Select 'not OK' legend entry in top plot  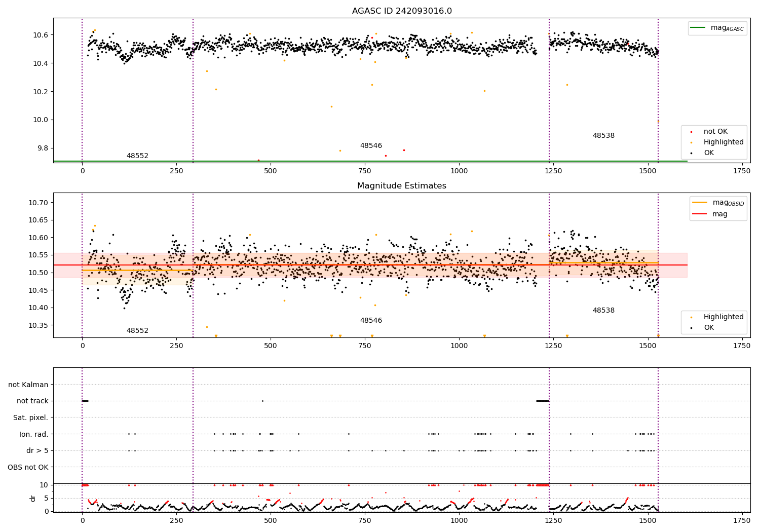click(715, 132)
